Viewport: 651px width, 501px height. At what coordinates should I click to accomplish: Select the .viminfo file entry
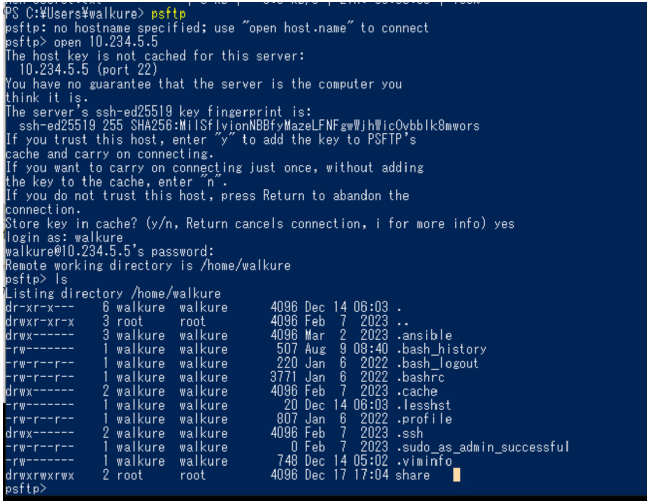424,461
